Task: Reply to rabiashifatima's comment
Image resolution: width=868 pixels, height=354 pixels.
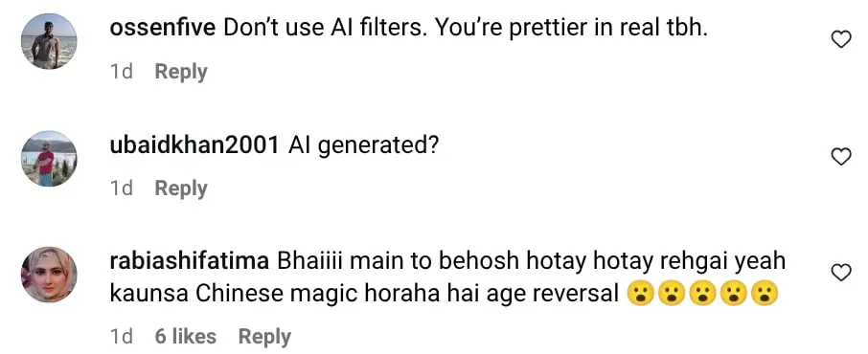Action: 264,337
